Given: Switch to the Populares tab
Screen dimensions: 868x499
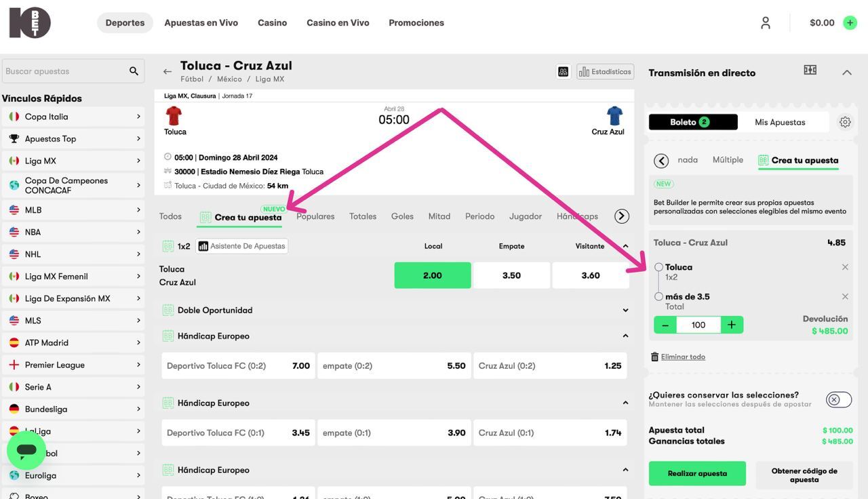Looking at the screenshot, I should 315,216.
